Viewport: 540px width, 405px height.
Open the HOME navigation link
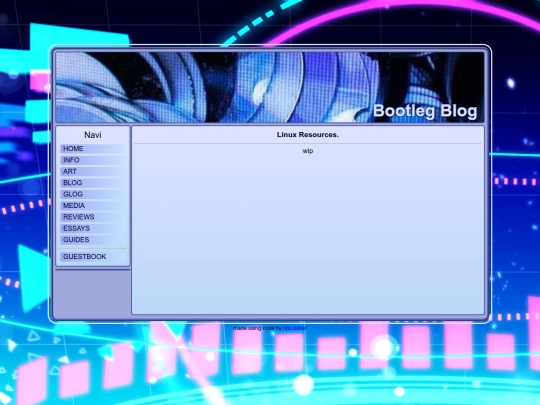pos(93,149)
